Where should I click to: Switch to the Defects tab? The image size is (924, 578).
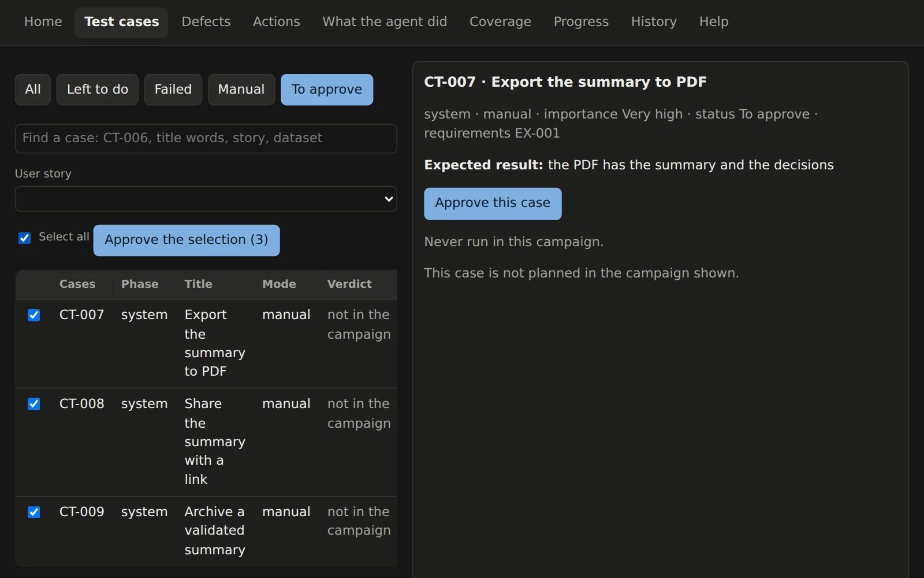pyautogui.click(x=206, y=22)
